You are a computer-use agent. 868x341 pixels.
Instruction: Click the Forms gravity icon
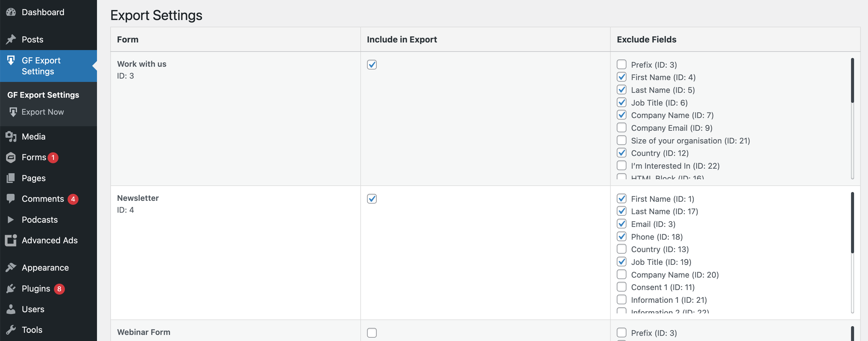pos(11,157)
